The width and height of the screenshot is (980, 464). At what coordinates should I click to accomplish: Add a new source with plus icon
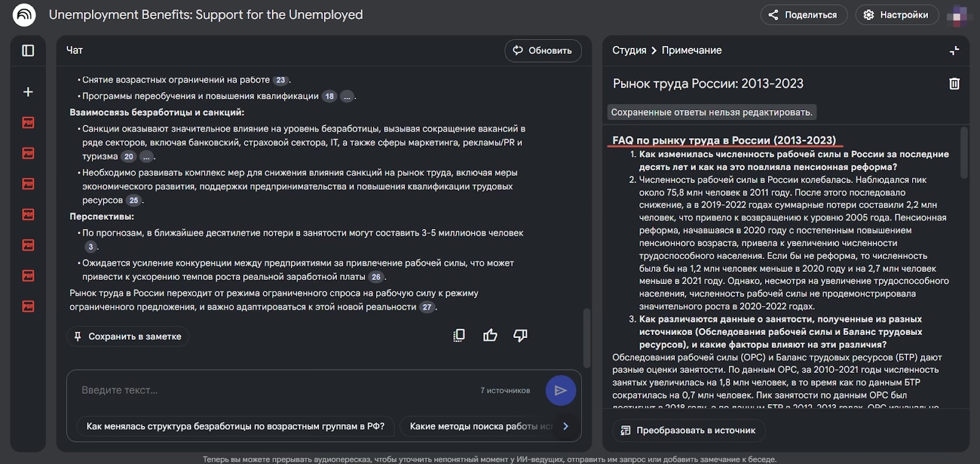tap(28, 92)
